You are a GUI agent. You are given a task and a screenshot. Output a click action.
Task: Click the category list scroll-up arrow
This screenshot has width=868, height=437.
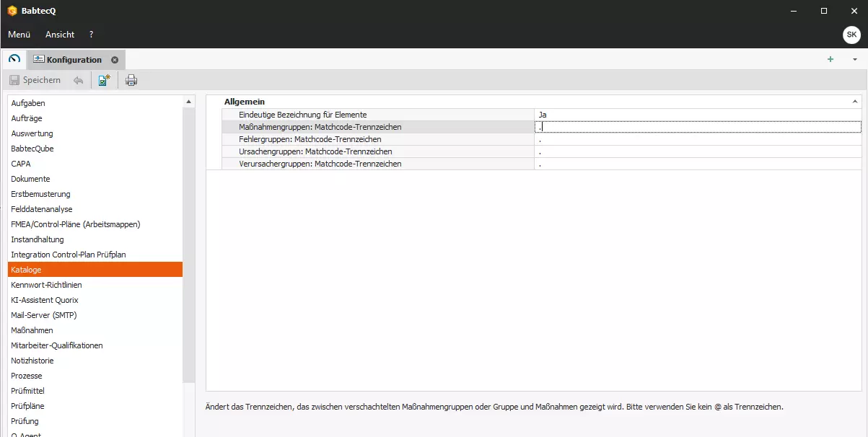click(189, 101)
